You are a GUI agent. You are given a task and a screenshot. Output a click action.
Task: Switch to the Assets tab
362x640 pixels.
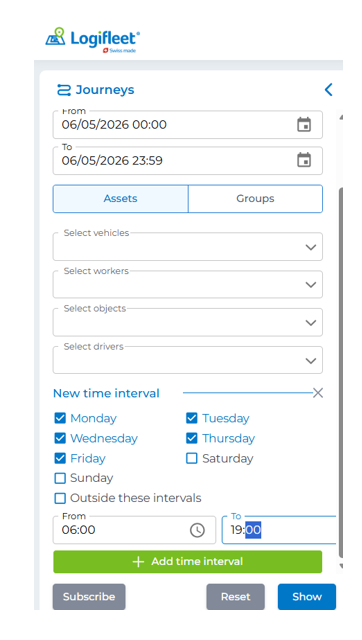tap(120, 199)
